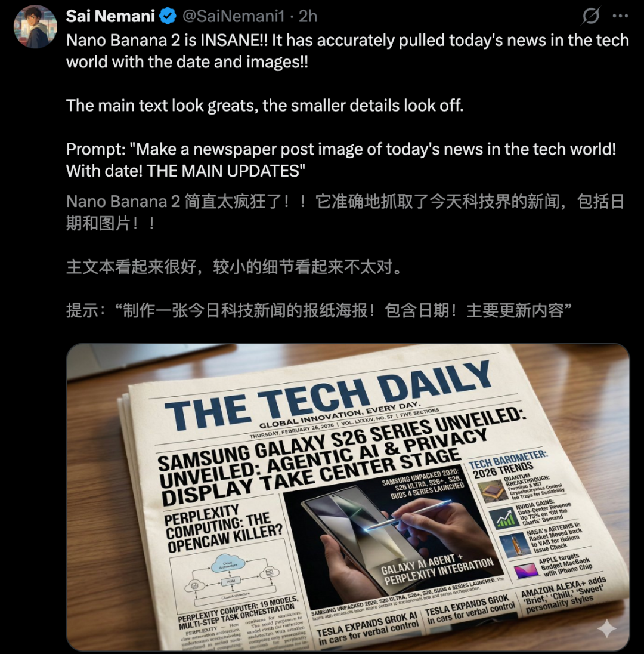Open the Sai Nemani display name
Viewport: 644px width, 654px height.
pyautogui.click(x=110, y=16)
